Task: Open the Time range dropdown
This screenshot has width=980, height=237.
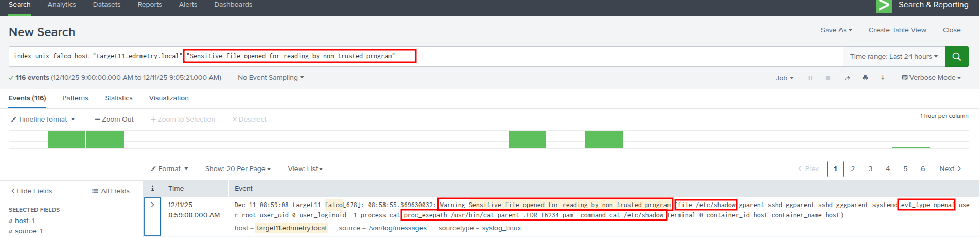Action: [894, 57]
